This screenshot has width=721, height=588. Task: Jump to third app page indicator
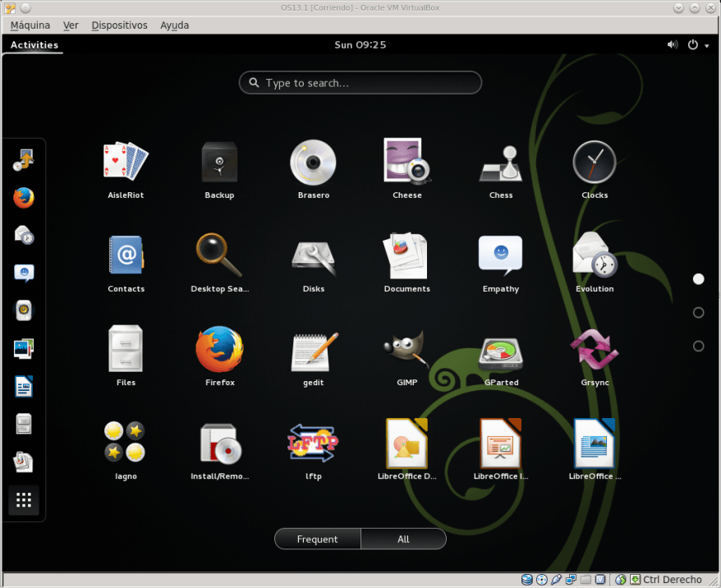[699, 347]
